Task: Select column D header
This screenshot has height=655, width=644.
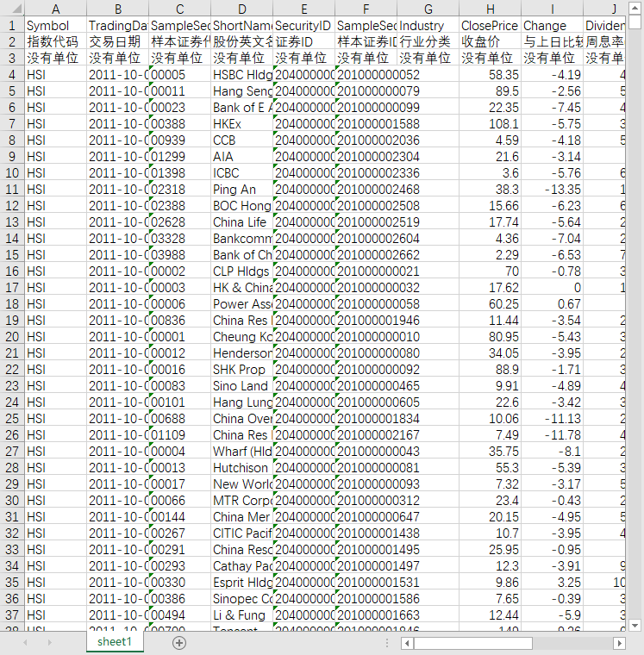Action: point(242,9)
